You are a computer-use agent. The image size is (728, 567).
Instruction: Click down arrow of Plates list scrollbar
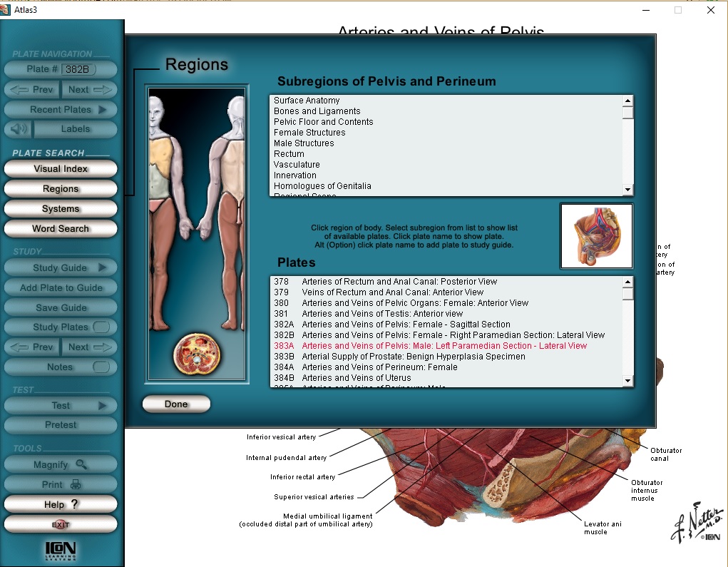[627, 381]
